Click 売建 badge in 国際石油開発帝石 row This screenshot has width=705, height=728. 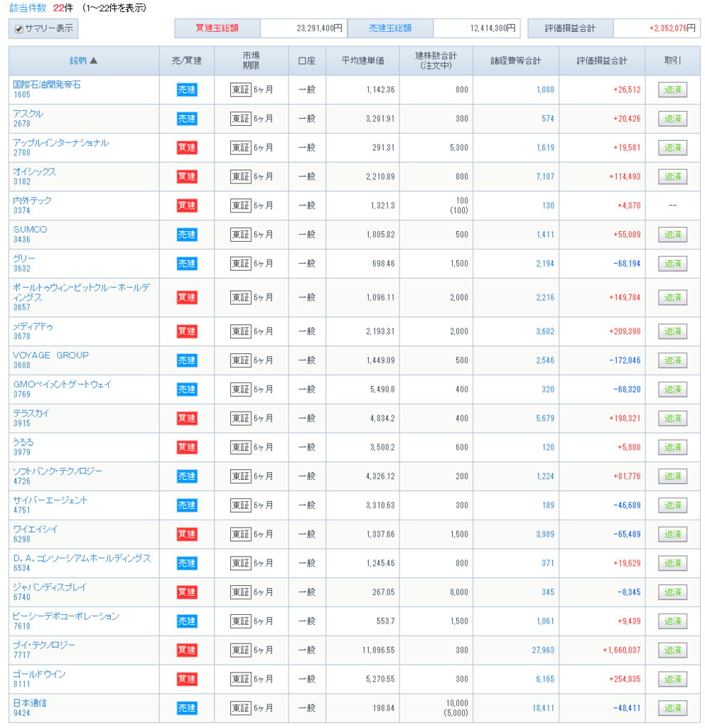[x=187, y=90]
